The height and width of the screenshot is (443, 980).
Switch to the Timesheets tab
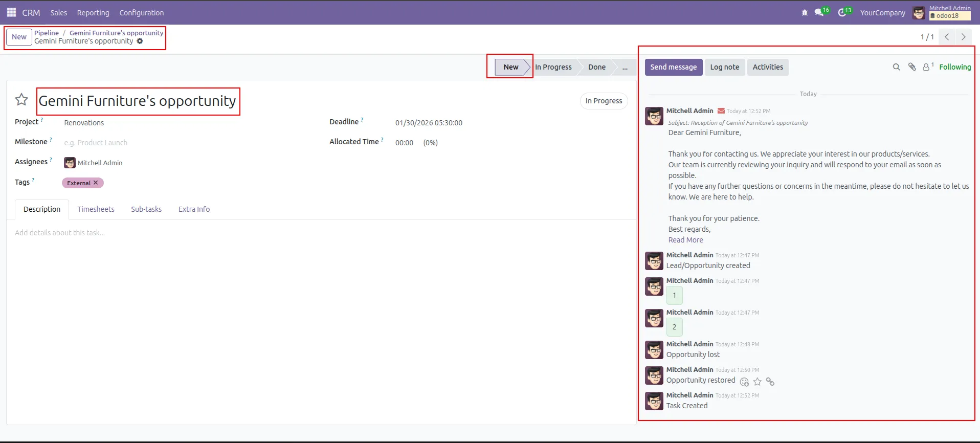point(96,209)
